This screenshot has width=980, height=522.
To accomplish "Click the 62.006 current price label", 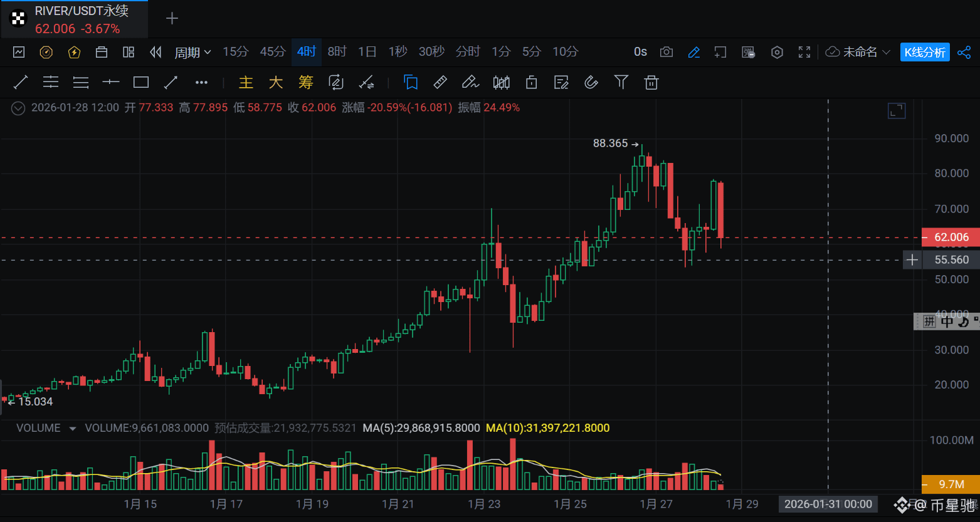I will [951, 238].
